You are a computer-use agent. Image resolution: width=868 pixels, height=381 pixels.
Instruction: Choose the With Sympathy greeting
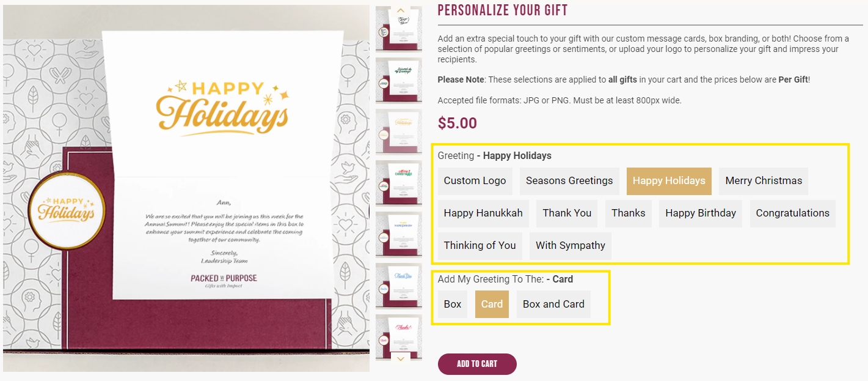(x=571, y=246)
